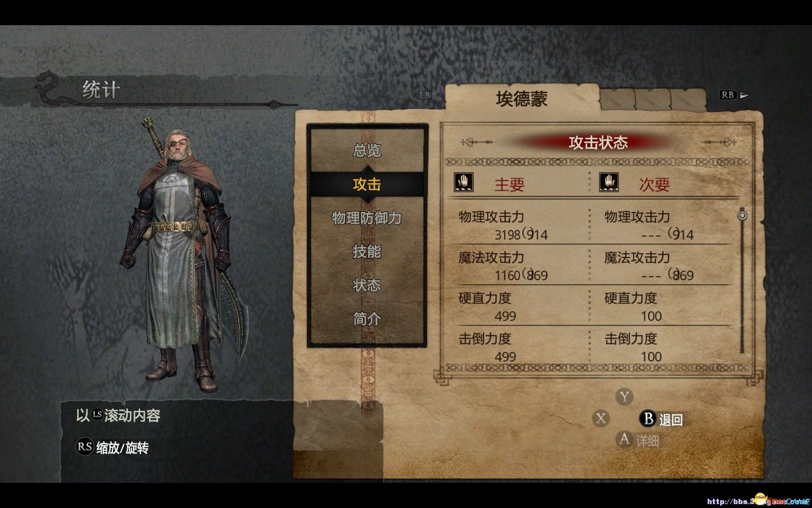
Task: Click the attack stats scrollbar handle
Action: 742,215
